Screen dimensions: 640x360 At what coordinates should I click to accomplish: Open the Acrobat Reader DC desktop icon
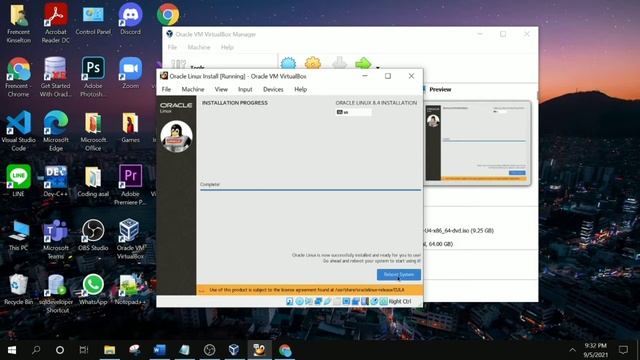coord(56,23)
